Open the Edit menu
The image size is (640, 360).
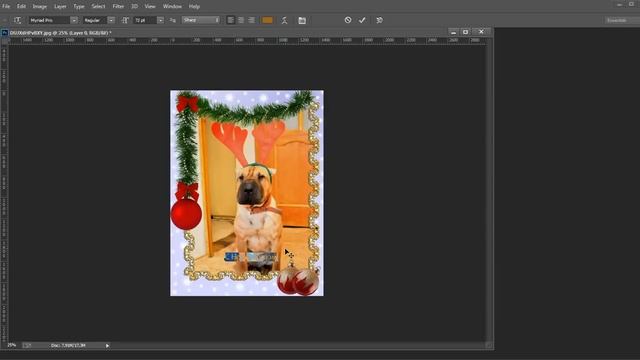21,7
